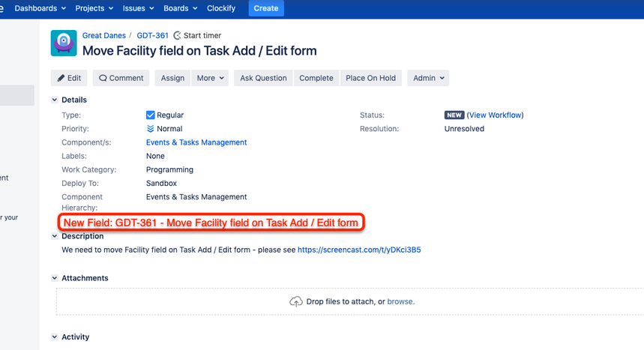Click the Programming work category value
The image size is (644, 350).
point(169,169)
